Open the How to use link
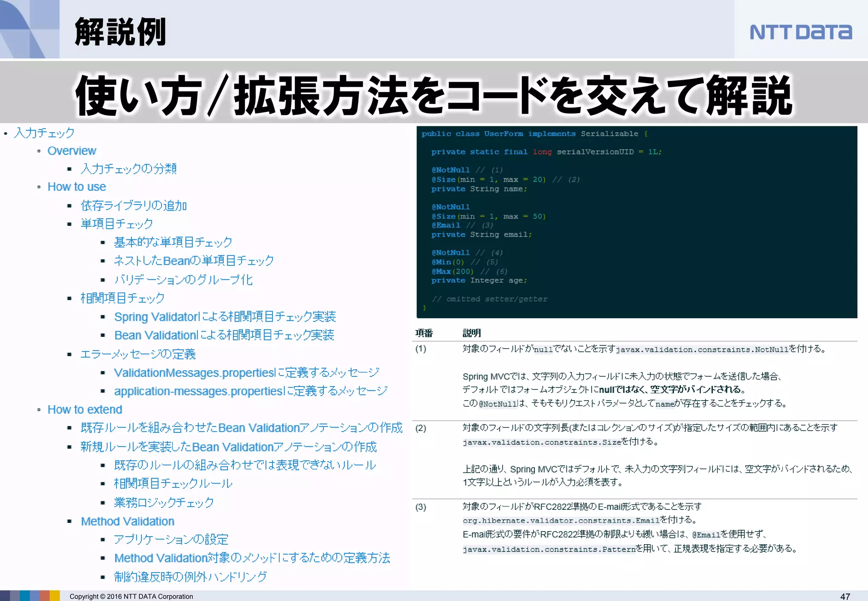 77,187
